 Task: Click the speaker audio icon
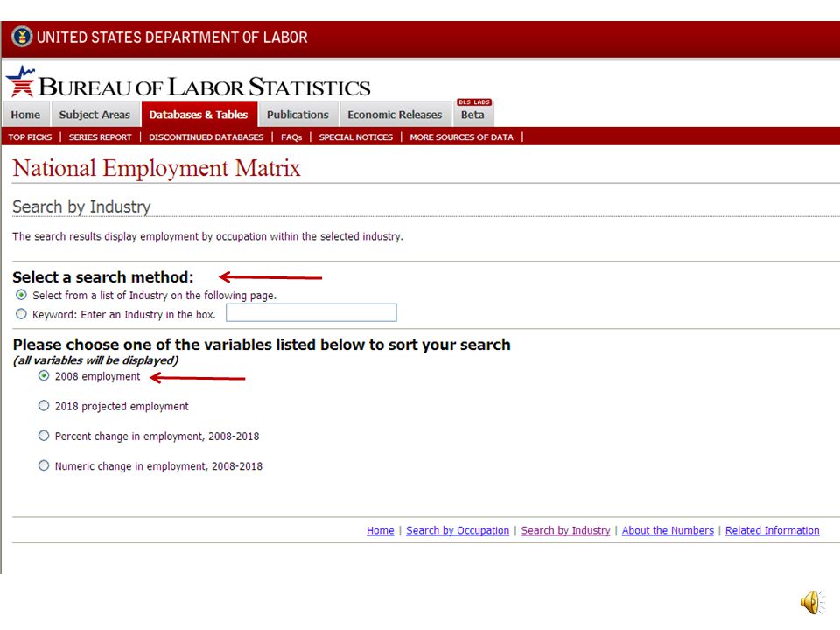pyautogui.click(x=813, y=602)
